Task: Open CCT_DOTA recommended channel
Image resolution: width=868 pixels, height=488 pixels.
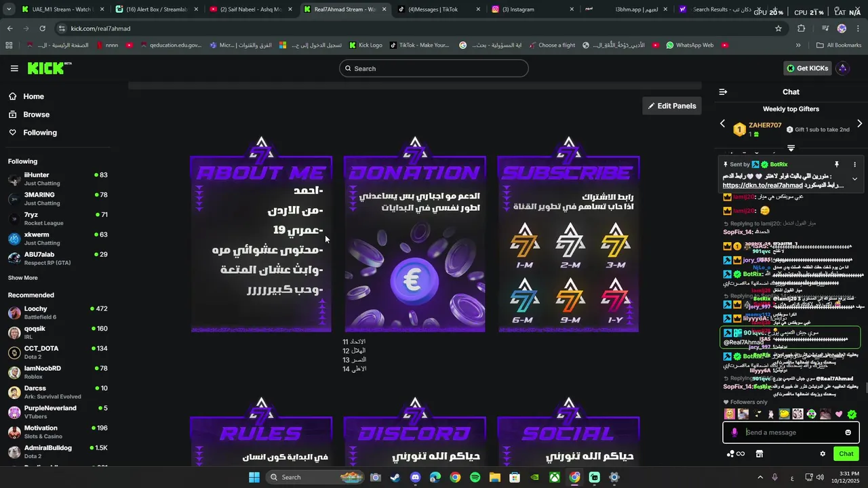Action: click(x=58, y=352)
